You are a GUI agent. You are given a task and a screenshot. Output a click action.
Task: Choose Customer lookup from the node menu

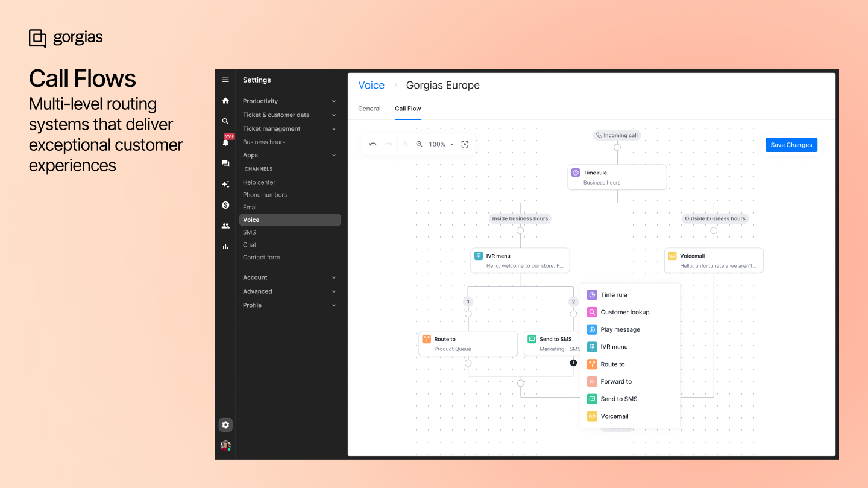click(x=625, y=312)
